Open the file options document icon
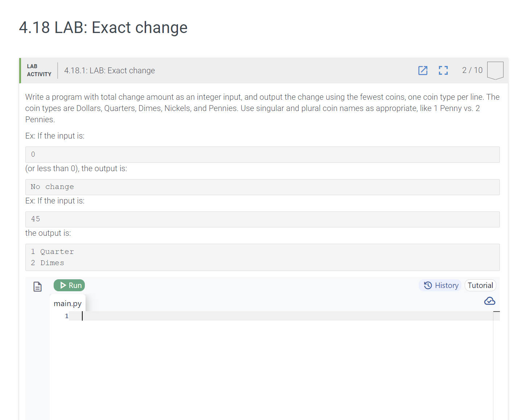The image size is (522, 420). tap(37, 286)
